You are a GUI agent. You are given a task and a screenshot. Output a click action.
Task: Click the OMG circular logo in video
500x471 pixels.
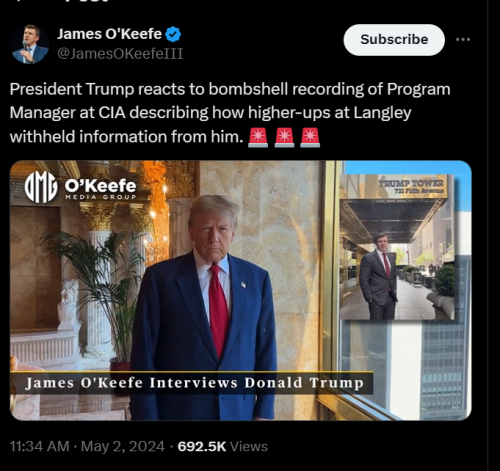41,187
